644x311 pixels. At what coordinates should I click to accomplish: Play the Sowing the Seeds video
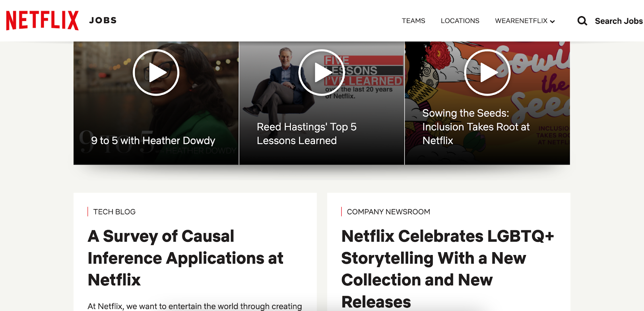pyautogui.click(x=487, y=73)
